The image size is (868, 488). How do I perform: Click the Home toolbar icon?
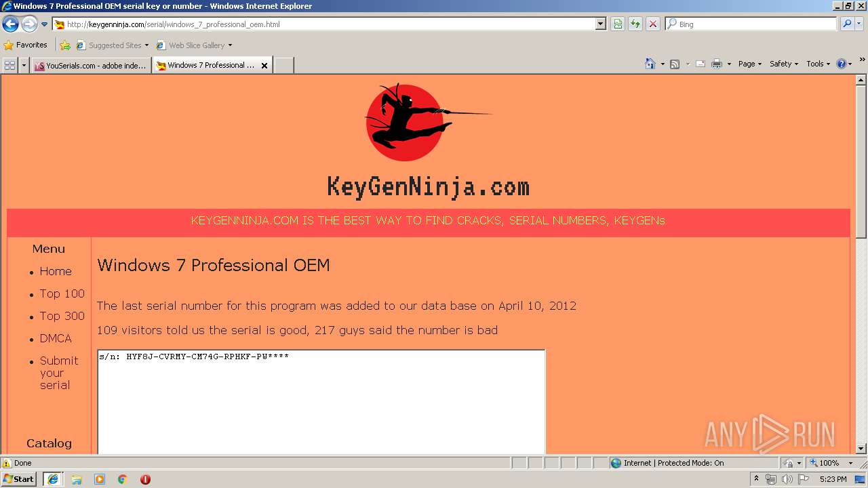[x=650, y=64]
